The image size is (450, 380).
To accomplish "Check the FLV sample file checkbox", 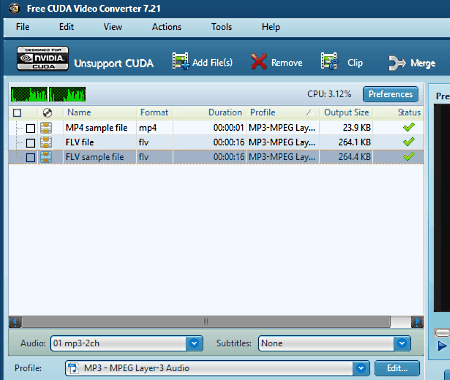I will pyautogui.click(x=30, y=157).
